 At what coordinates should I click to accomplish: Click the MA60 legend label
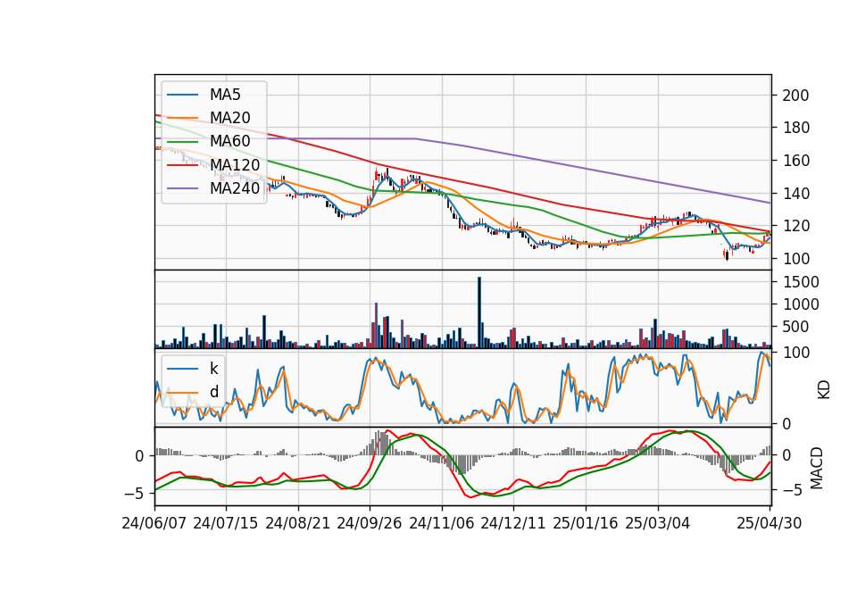pyautogui.click(x=229, y=141)
